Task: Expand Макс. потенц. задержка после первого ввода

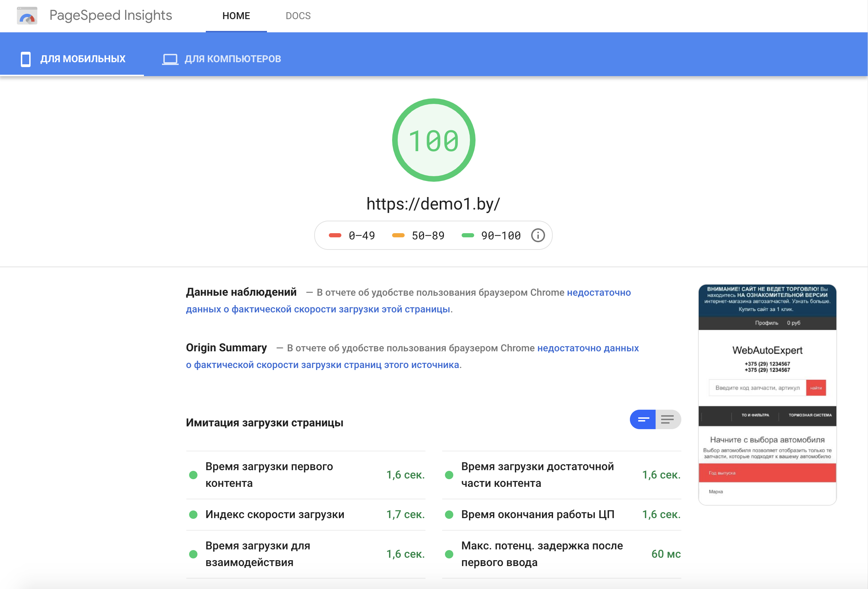Action: pos(542,554)
